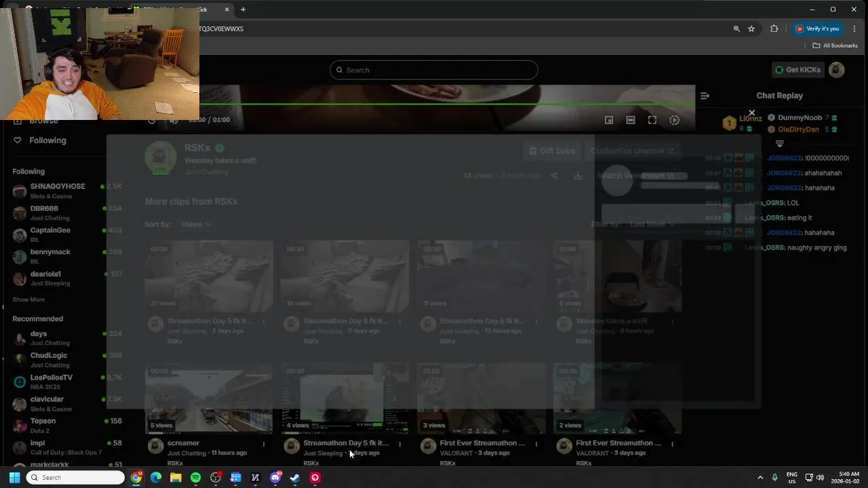Open the Windows Start menu

click(x=14, y=478)
